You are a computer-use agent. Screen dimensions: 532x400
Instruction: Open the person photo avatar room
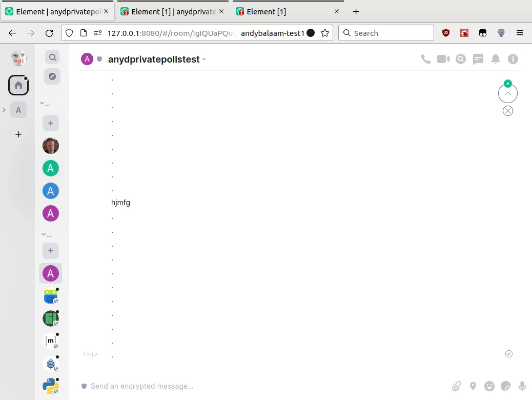pyautogui.click(x=51, y=146)
